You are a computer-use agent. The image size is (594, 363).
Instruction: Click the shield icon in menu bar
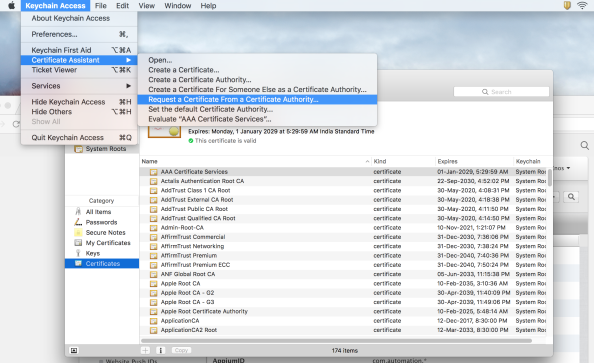click(x=567, y=5)
